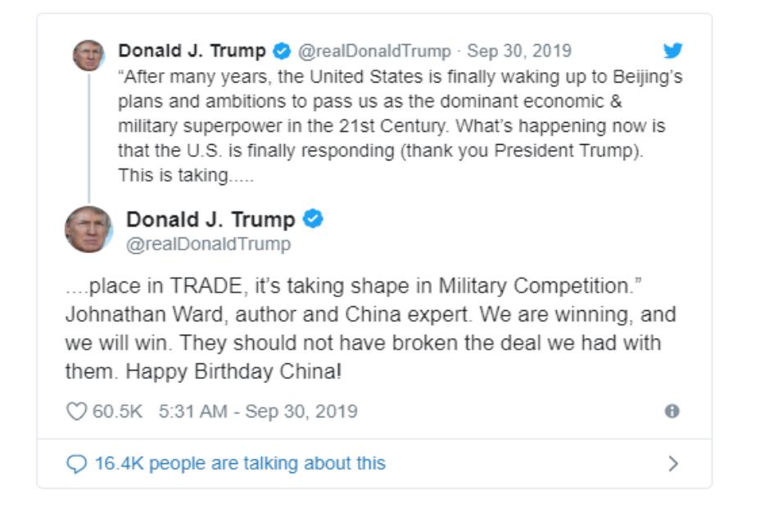Open the Sep 30, 2019 date in the parent tweet
778x532 pixels.
(519, 51)
